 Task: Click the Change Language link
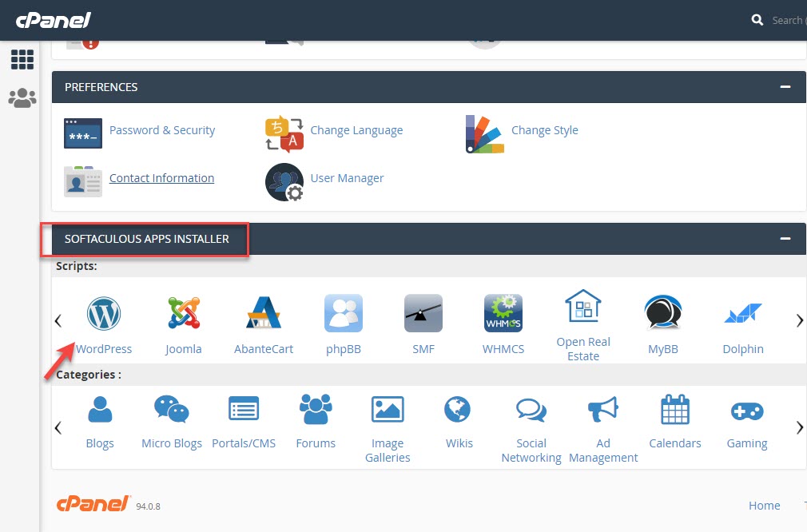[x=356, y=130]
